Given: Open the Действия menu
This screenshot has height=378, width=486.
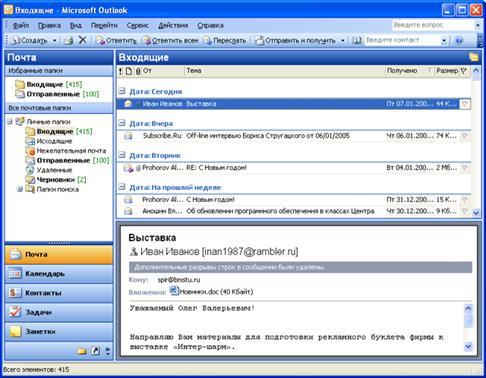Looking at the screenshot, I should tap(173, 25).
